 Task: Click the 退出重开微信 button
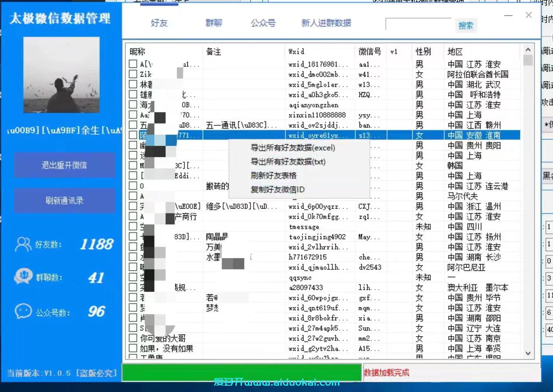coord(64,165)
